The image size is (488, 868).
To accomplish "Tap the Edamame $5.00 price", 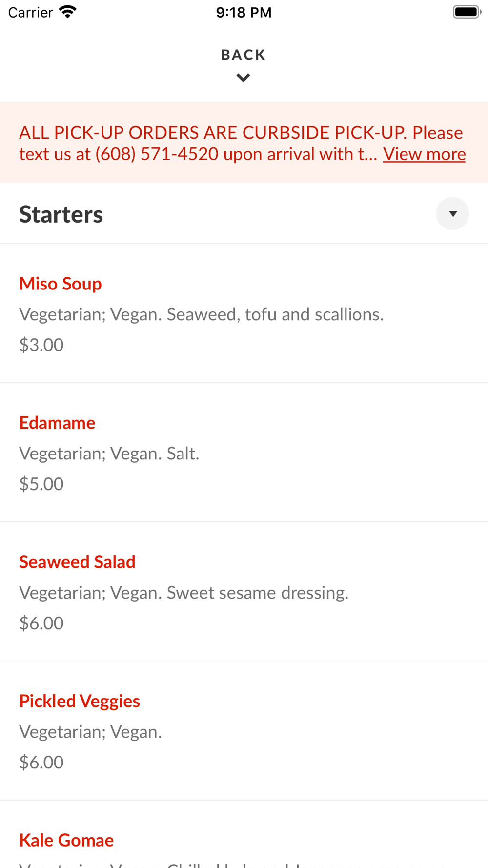I will tap(41, 484).
